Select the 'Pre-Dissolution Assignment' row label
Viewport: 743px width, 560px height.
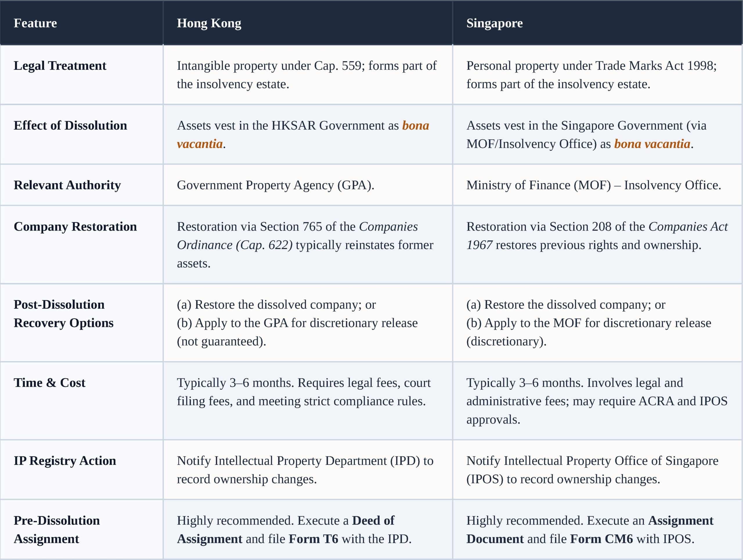[82, 530]
